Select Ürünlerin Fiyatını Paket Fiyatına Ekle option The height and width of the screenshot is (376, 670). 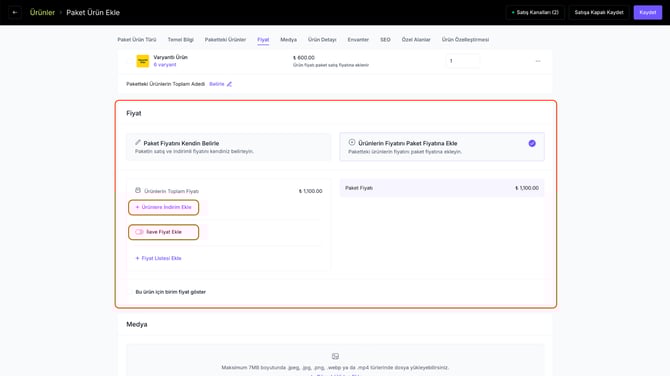click(x=442, y=147)
